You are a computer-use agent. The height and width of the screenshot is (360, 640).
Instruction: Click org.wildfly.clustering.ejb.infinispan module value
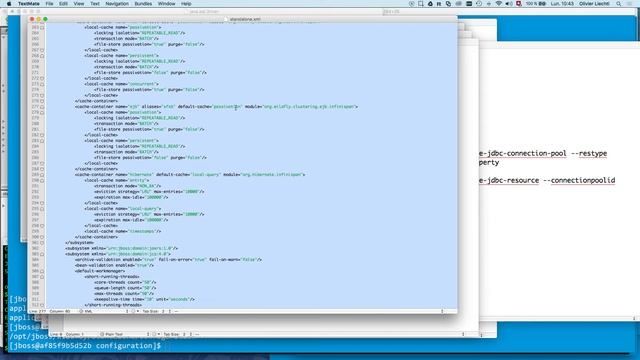(309, 107)
